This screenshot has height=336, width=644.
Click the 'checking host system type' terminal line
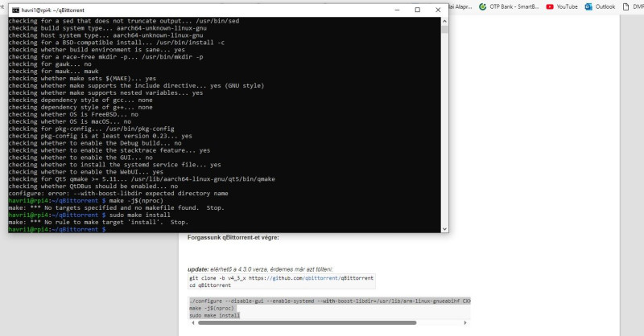pos(105,35)
